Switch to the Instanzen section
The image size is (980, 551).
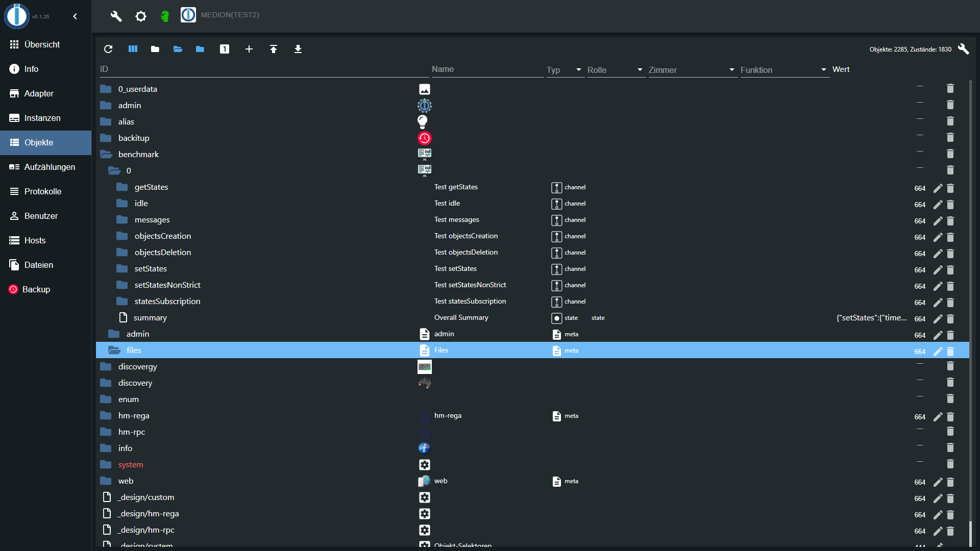tap(41, 118)
